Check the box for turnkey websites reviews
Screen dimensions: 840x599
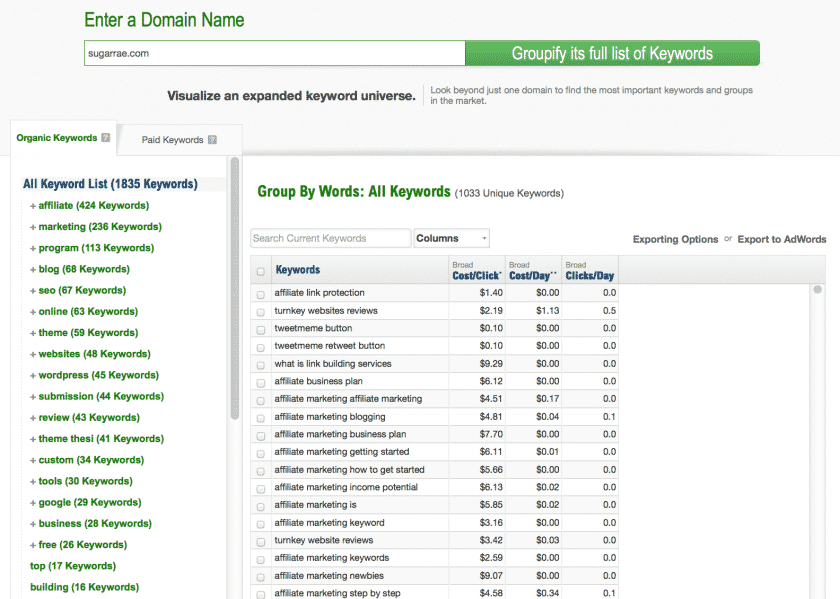[x=261, y=312]
